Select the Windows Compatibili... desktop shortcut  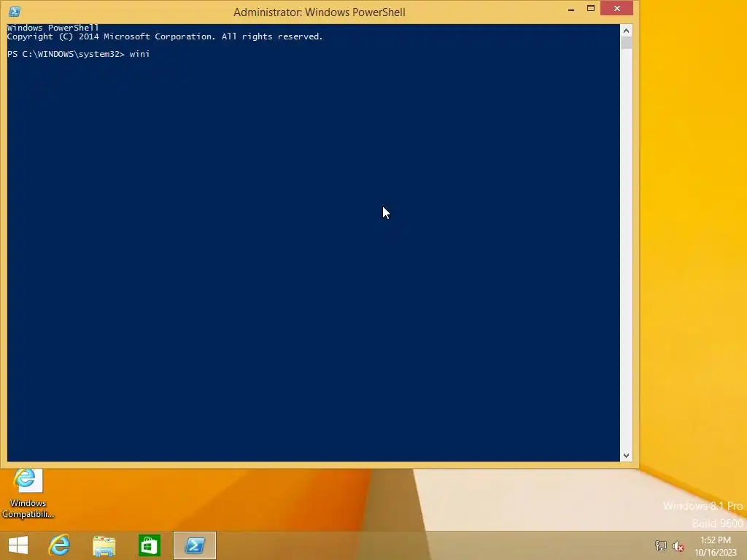[x=28, y=494]
